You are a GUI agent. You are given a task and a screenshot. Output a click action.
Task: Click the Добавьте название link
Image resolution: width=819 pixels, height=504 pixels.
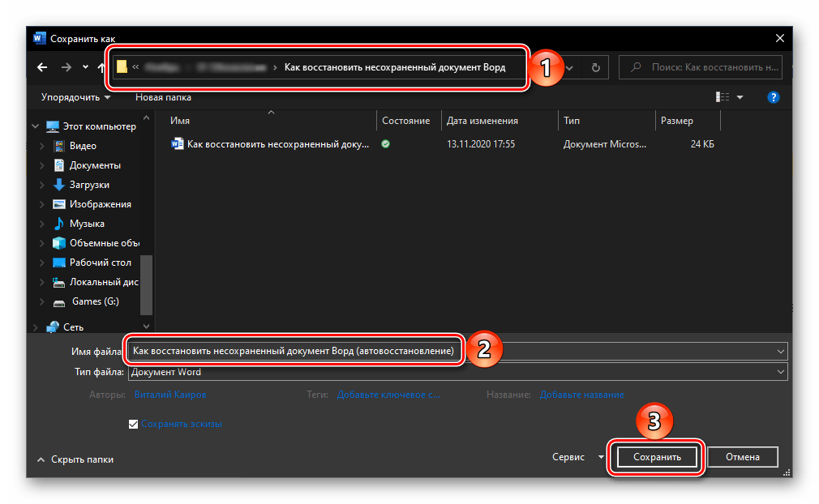point(582,395)
